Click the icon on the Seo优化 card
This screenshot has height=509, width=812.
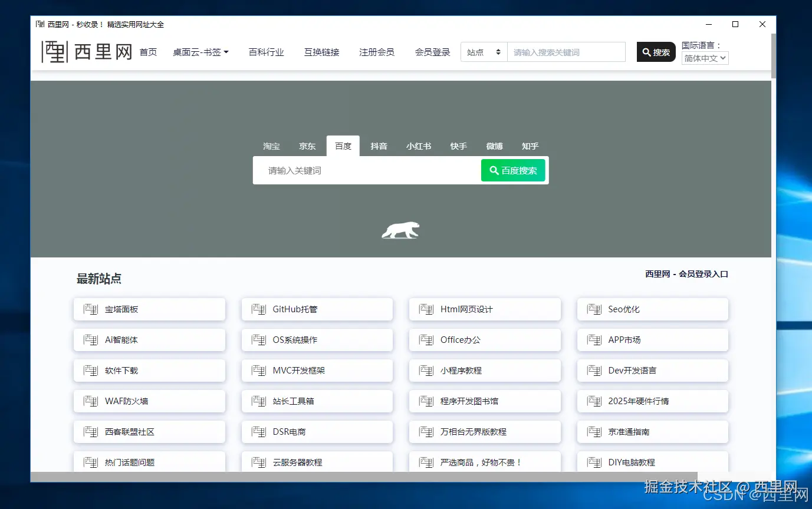point(594,309)
